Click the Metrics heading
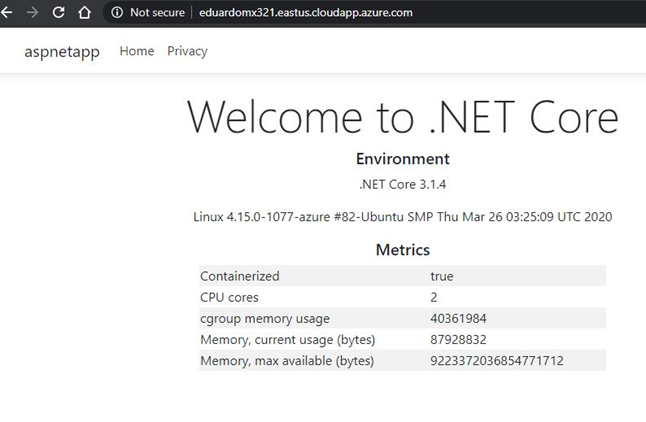 [403, 250]
